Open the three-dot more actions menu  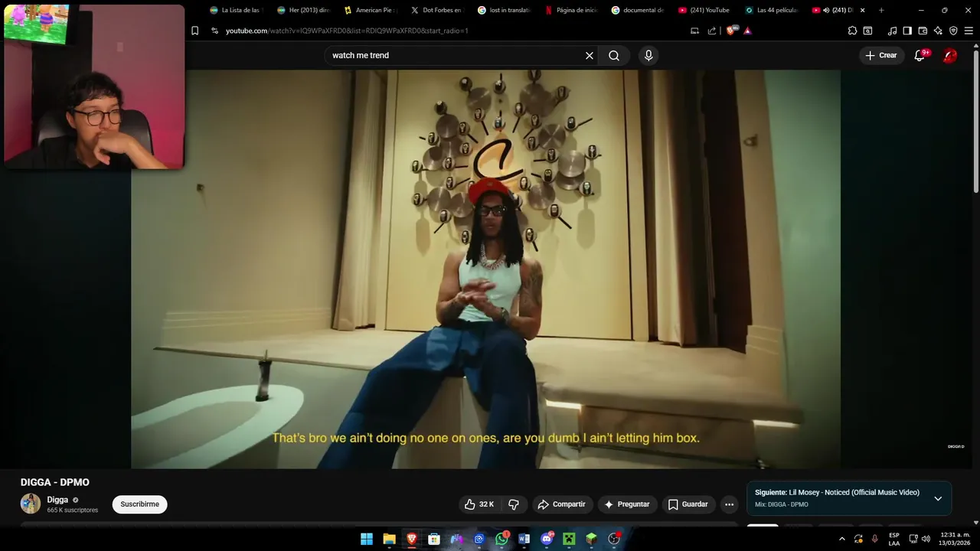(729, 504)
